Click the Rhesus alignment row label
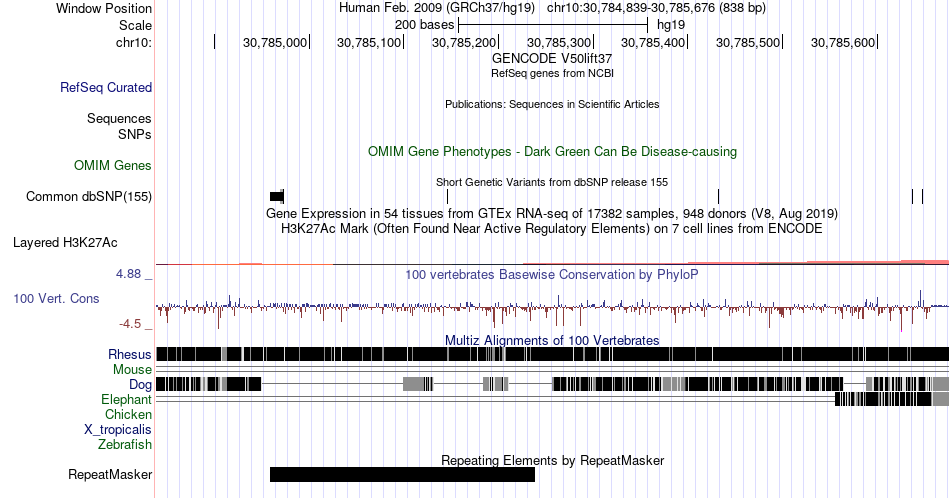This screenshot has height=498, width=950. click(130, 354)
